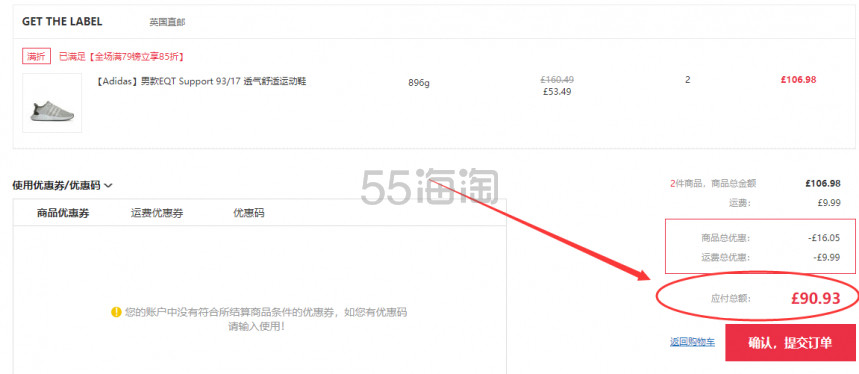This screenshot has width=859, height=374.
Task: Click the £53.49 unit price
Action: (557, 92)
